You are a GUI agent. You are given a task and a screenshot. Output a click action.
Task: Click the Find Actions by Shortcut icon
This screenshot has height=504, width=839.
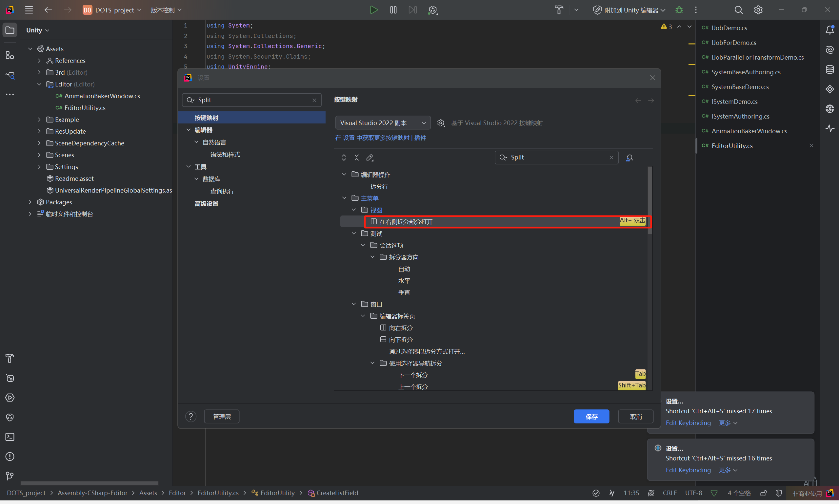click(629, 158)
